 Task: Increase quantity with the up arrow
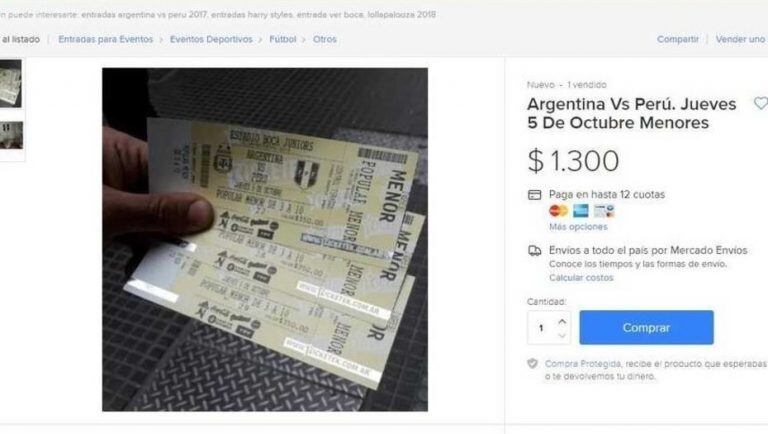[x=562, y=321]
